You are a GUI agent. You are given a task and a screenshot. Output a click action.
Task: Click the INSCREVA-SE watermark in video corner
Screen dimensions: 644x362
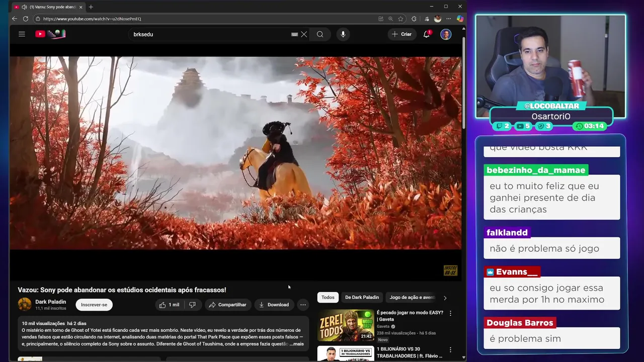pyautogui.click(x=450, y=270)
